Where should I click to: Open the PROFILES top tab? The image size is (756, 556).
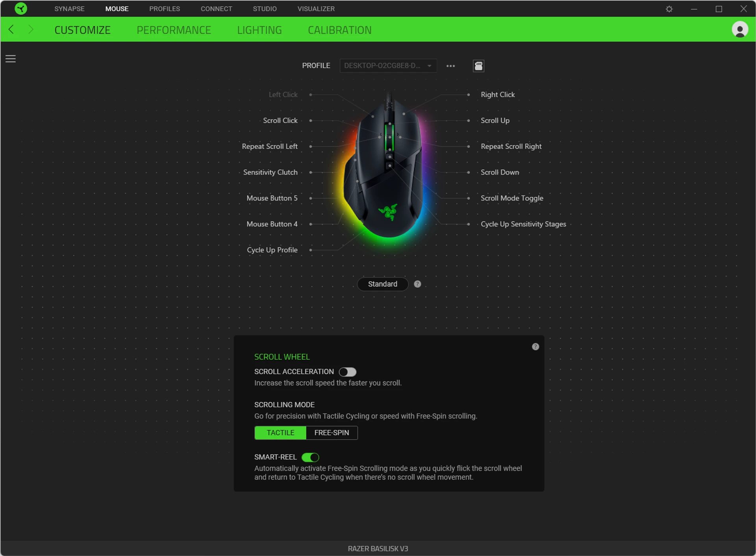(165, 9)
